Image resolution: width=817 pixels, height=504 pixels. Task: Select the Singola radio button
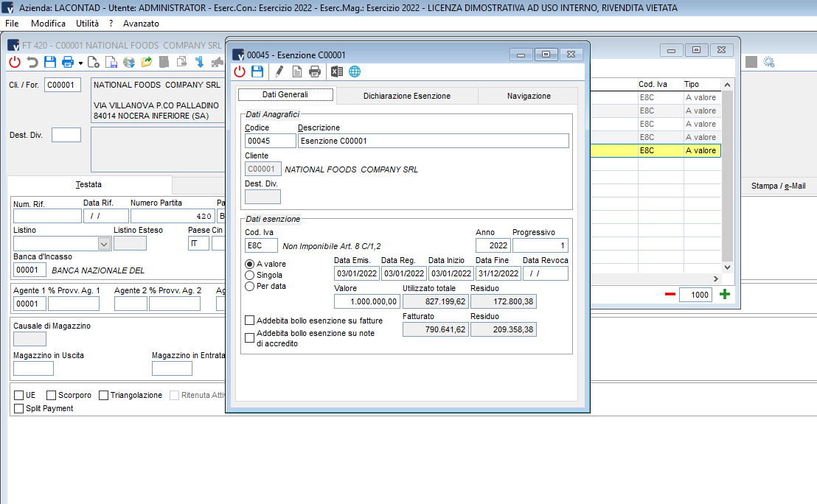[x=249, y=275]
